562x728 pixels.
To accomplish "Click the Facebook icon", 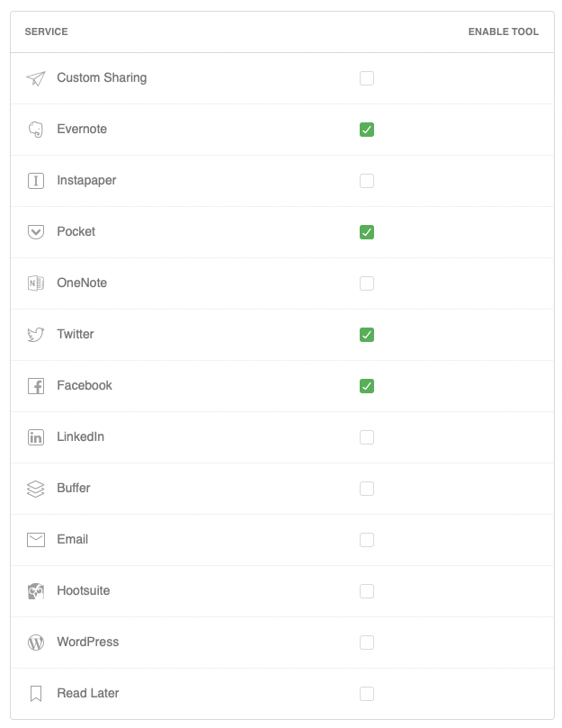I will 36,386.
